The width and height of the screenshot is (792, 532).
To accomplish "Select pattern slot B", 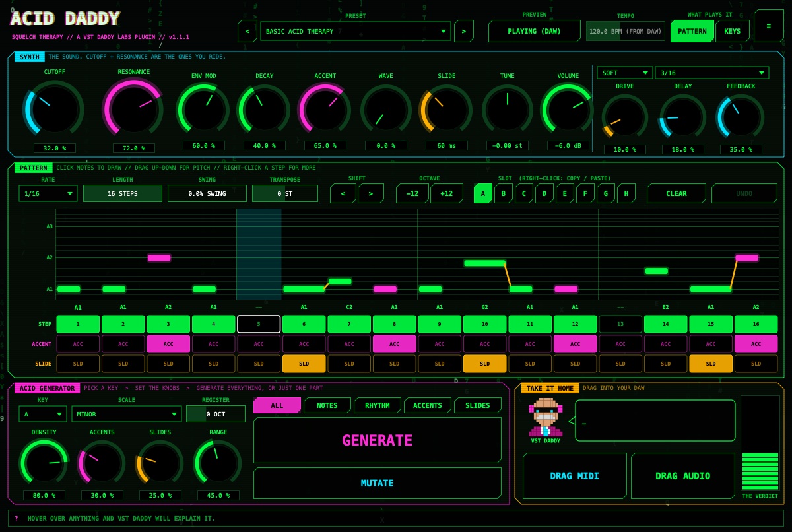I will coord(504,193).
